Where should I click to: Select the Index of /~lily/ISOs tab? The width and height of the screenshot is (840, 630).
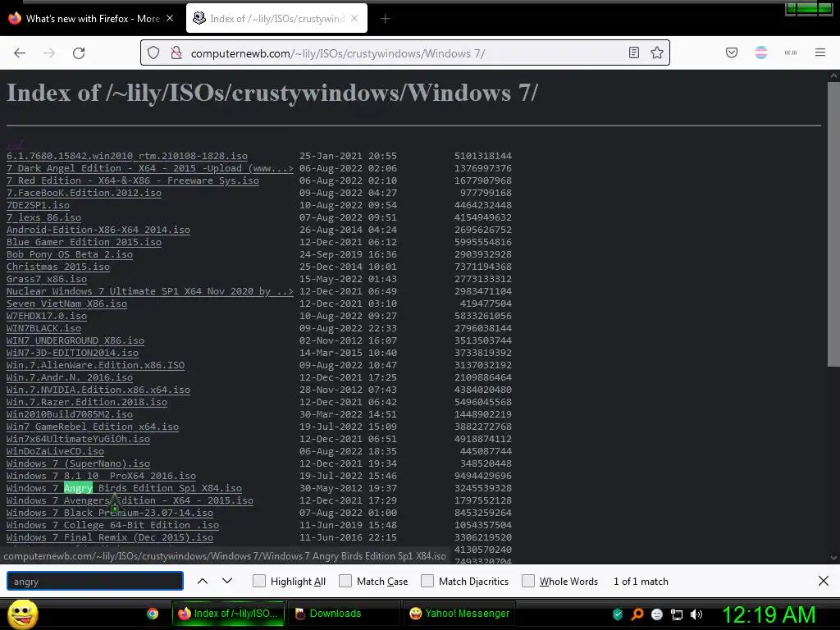(x=277, y=19)
